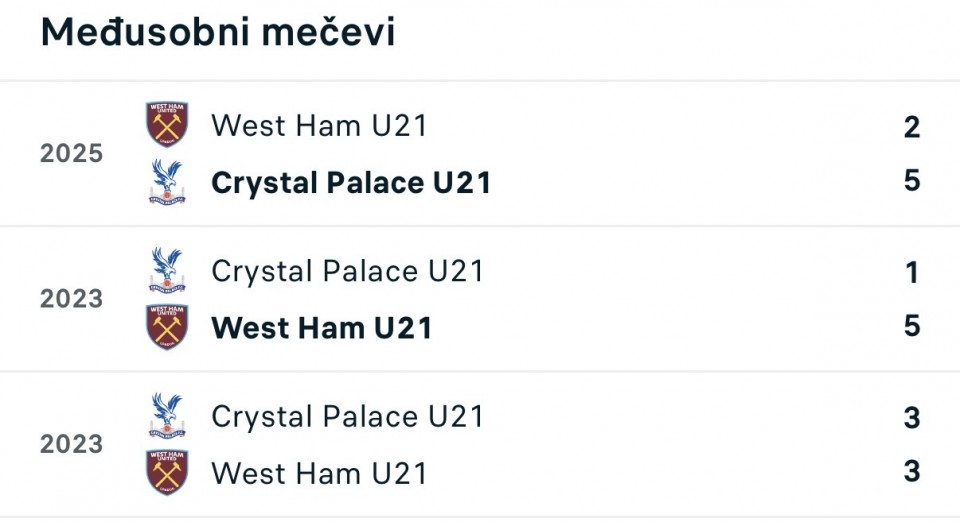Open bold West Ham U21 winner name
The height and width of the screenshot is (522, 960).
tap(321, 328)
